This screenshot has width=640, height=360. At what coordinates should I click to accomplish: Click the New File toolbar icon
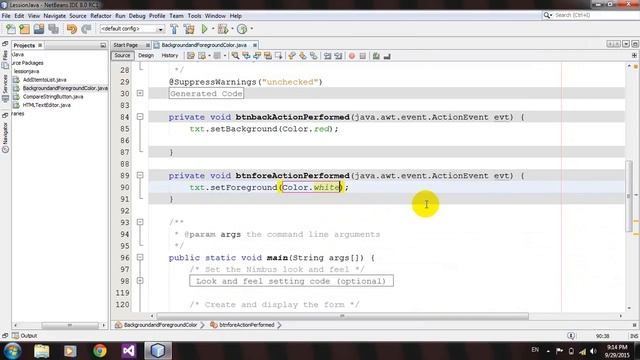coord(11,29)
